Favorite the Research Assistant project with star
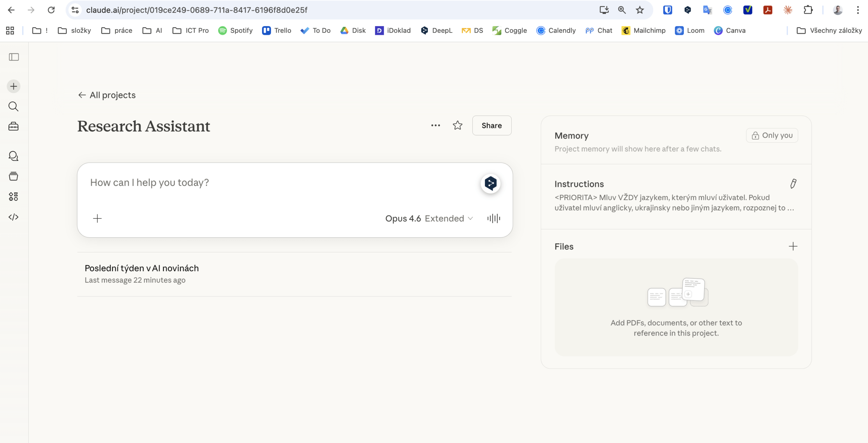 point(457,126)
